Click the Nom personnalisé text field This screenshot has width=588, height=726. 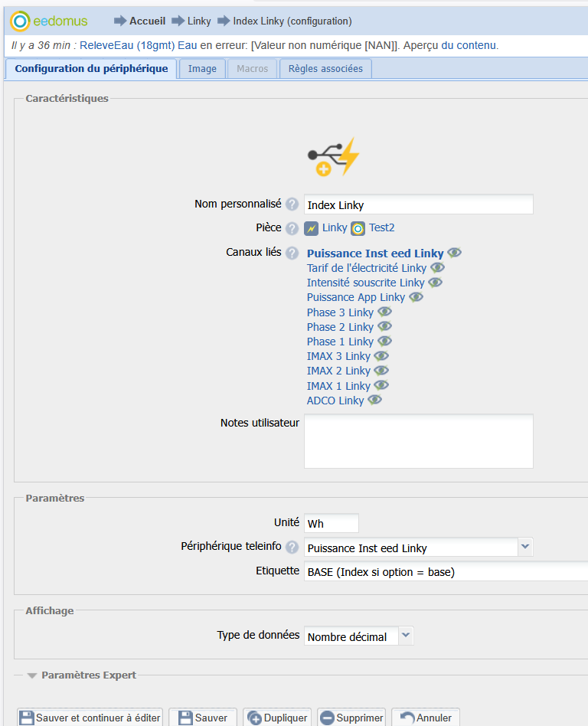[x=419, y=204]
